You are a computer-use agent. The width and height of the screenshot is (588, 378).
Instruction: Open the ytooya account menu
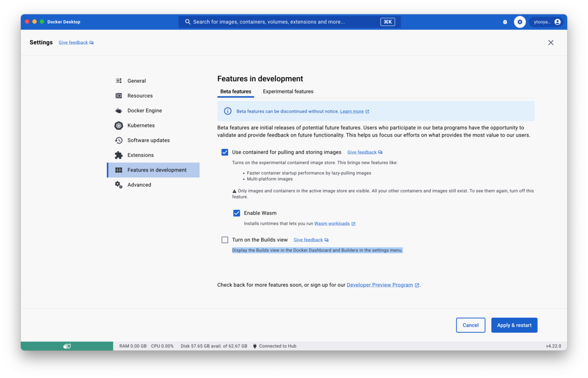[x=547, y=22]
